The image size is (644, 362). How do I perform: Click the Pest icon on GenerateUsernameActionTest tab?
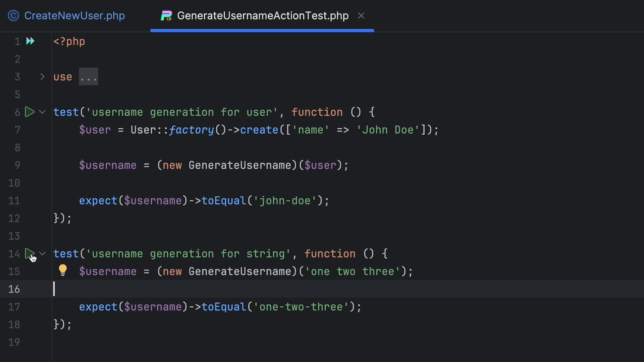point(166,16)
